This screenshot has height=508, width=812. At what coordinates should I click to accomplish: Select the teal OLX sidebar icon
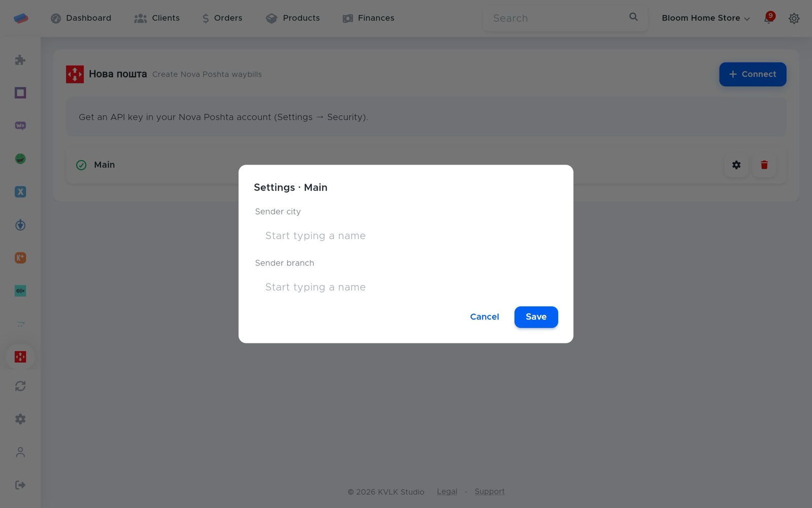click(x=20, y=291)
